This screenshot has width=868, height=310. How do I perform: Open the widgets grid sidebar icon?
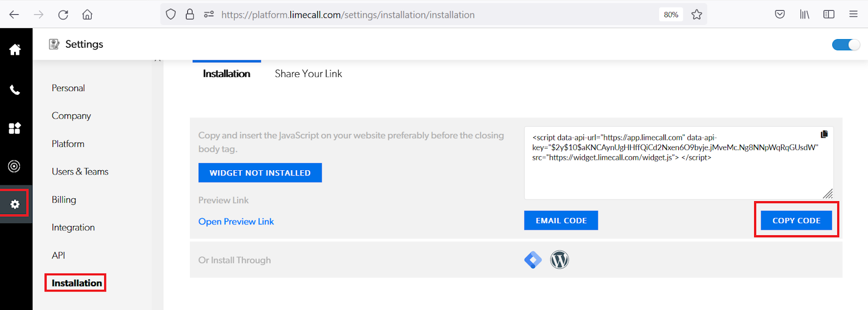pos(15,128)
